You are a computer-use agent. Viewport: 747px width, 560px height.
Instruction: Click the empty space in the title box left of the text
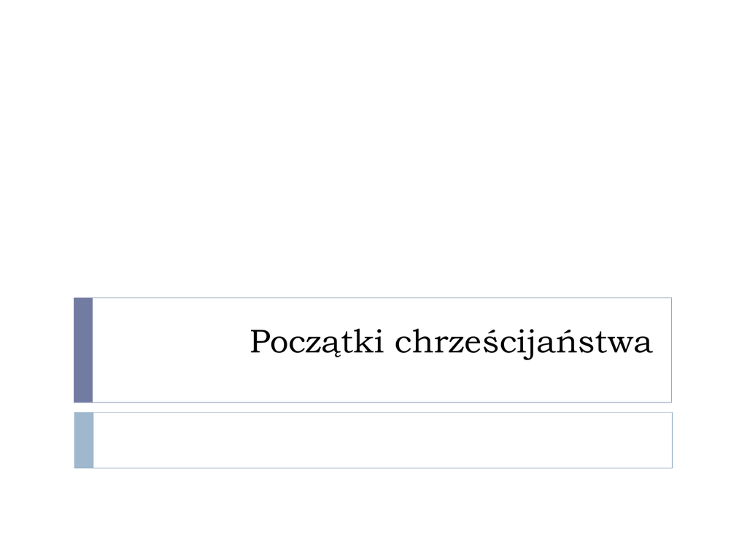click(168, 350)
